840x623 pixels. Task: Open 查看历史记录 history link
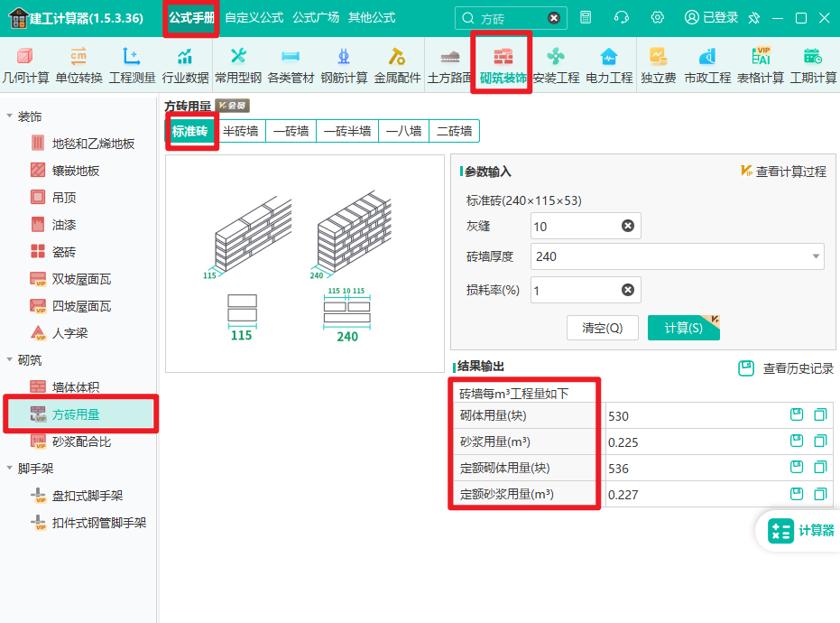click(x=786, y=368)
